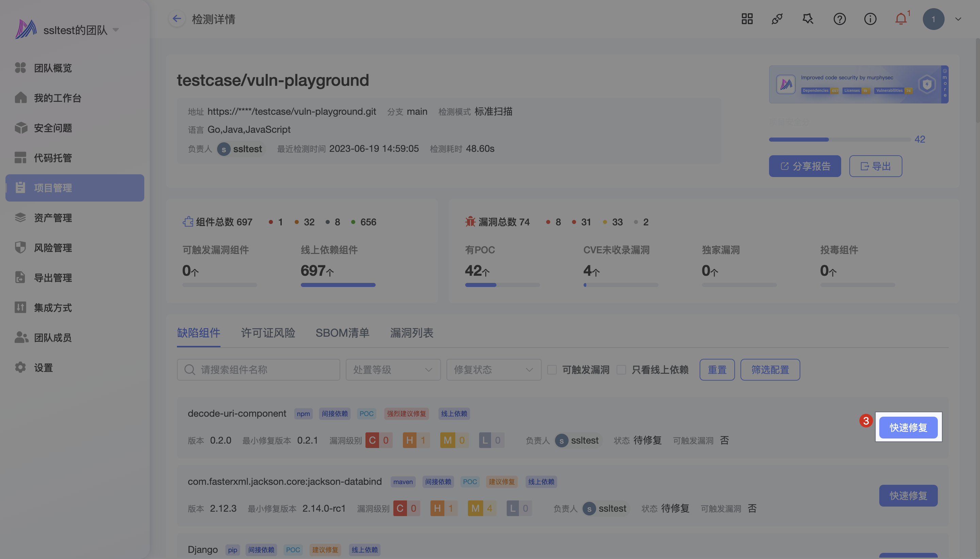980x559 pixels.
Task: Click 快速修复 for decode-uri-component
Action: click(x=908, y=427)
